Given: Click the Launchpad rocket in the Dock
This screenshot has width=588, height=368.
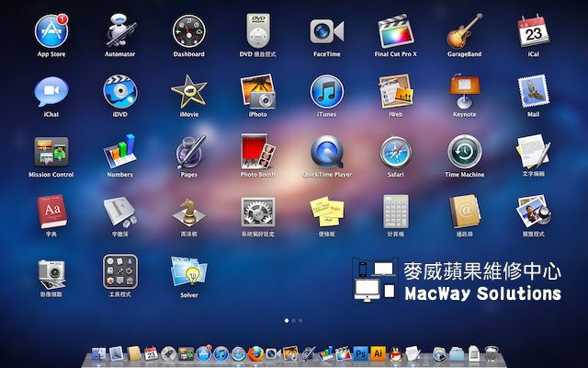Looking at the screenshot, I should (168, 353).
